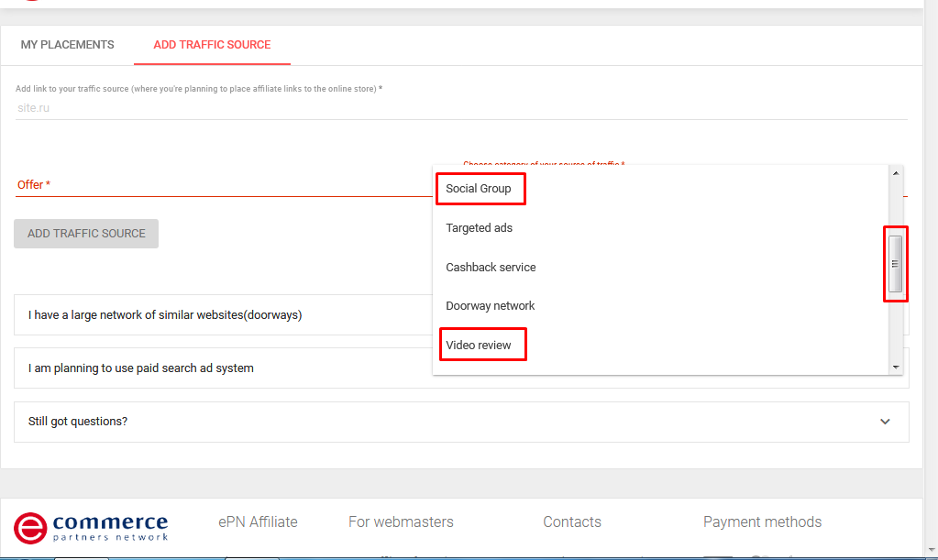Screen dimensions: 938x560
Task: Click the down arrow of the dropdown scrollbar
Action: [895, 367]
